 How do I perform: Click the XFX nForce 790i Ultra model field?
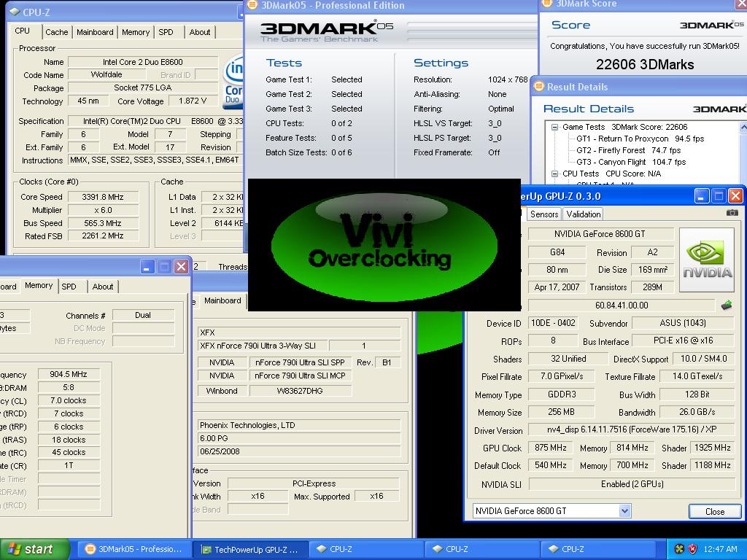pos(262,346)
